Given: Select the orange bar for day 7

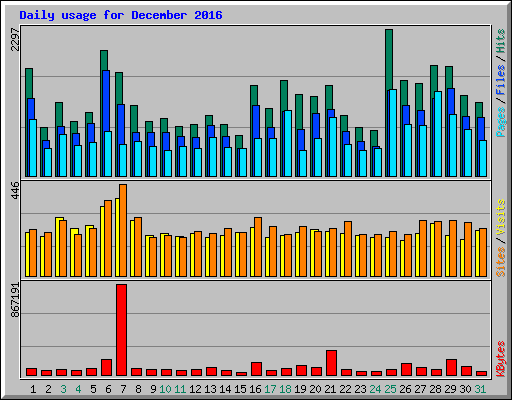Looking at the screenshot, I should (123, 230).
